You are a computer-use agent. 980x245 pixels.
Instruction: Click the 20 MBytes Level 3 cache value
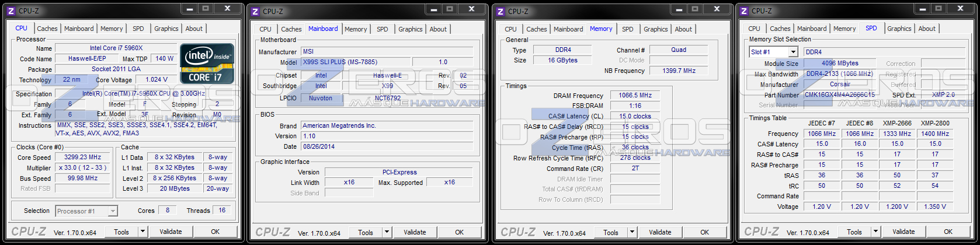175,188
